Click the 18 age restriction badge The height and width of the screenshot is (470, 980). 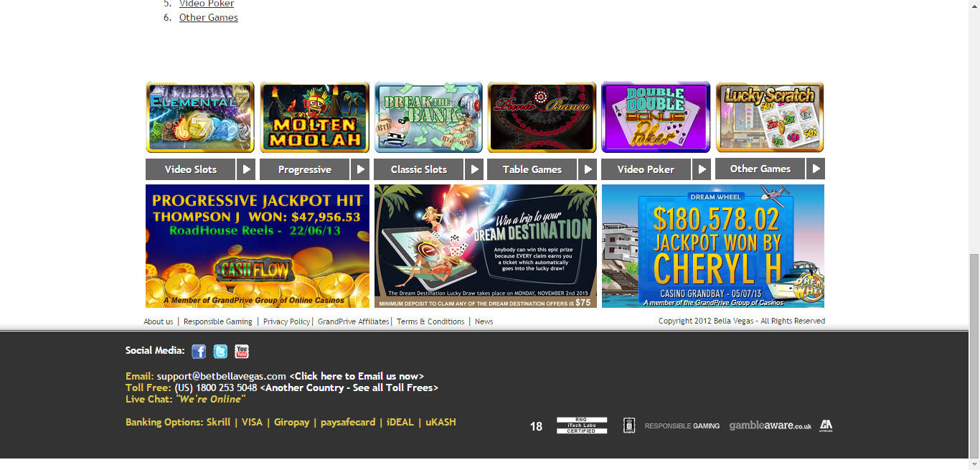click(x=536, y=426)
